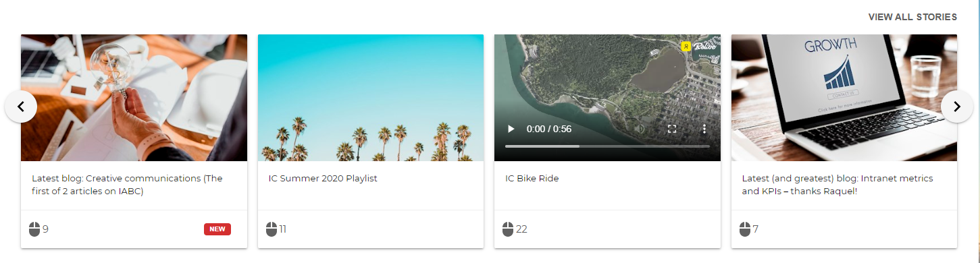Open bike ride video in fullscreen
Image resolution: width=980 pixels, height=263 pixels.
672,129
